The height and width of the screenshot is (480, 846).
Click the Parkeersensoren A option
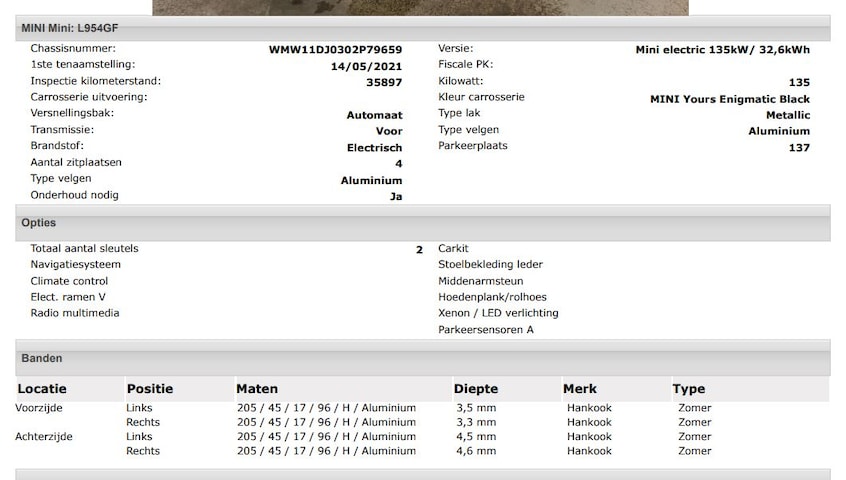point(486,330)
